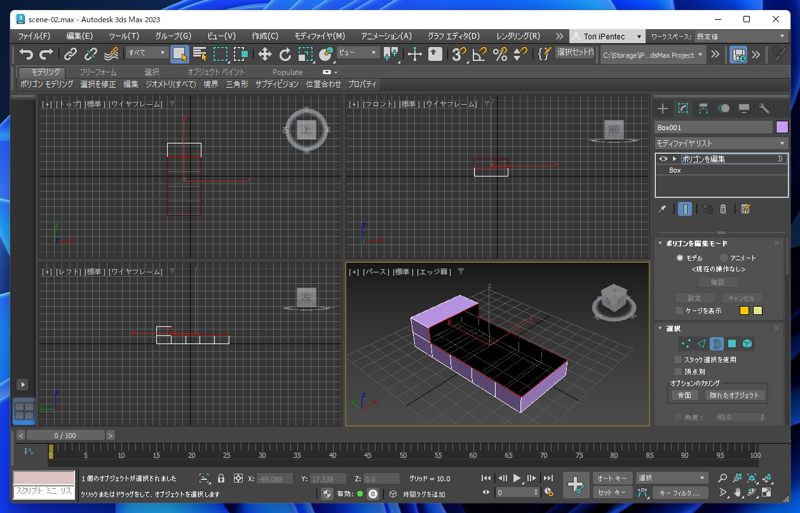Enable スタック選択を使用 checkbox
The image size is (800, 513).
click(678, 359)
